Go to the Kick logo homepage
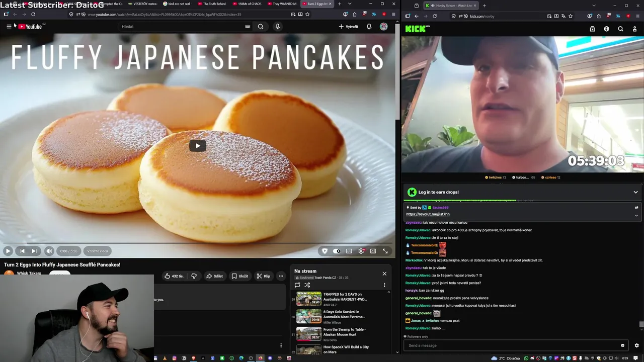644x362 pixels. point(417,29)
